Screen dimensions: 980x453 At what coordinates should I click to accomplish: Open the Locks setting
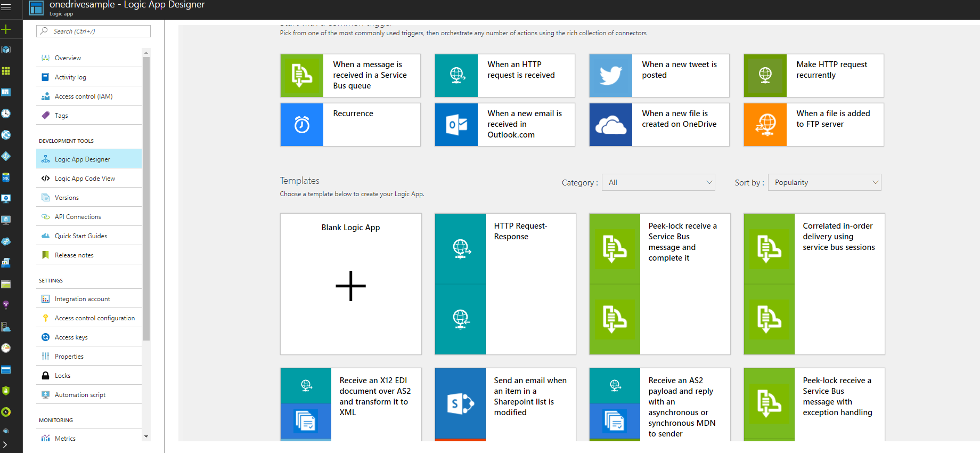(89, 376)
